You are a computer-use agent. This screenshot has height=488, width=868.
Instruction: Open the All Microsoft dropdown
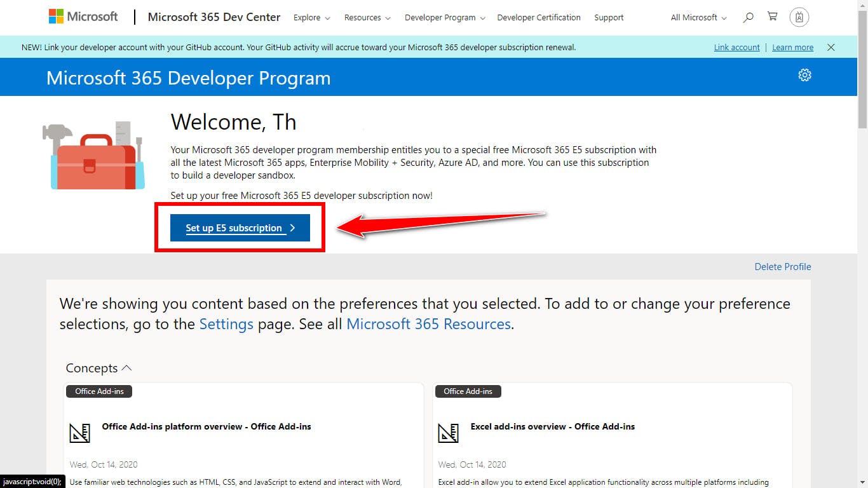pyautogui.click(x=698, y=18)
